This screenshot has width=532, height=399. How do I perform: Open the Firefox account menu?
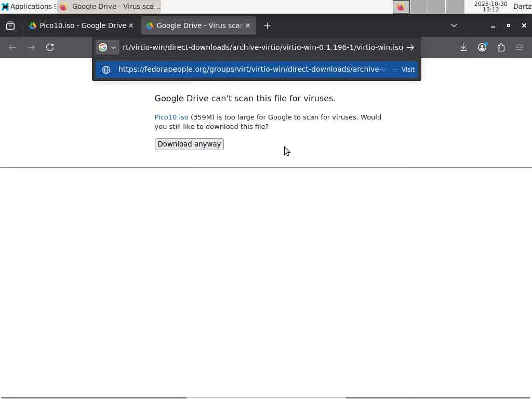(482, 47)
